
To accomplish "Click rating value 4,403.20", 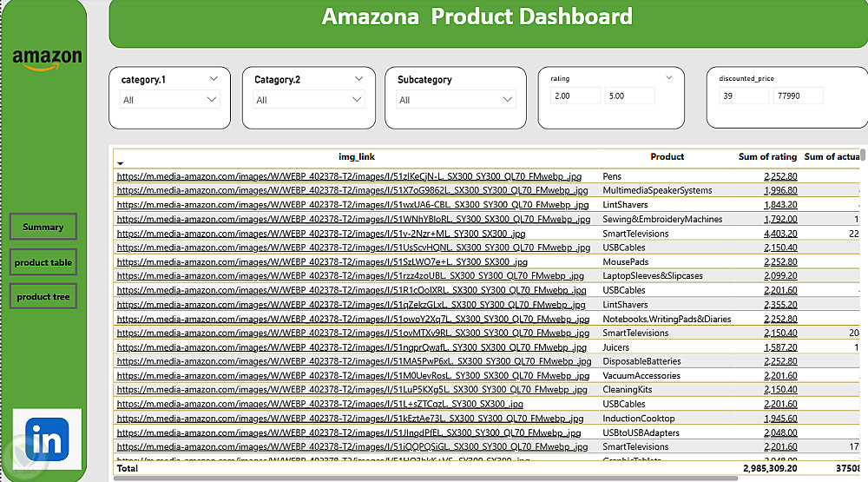I will (780, 234).
